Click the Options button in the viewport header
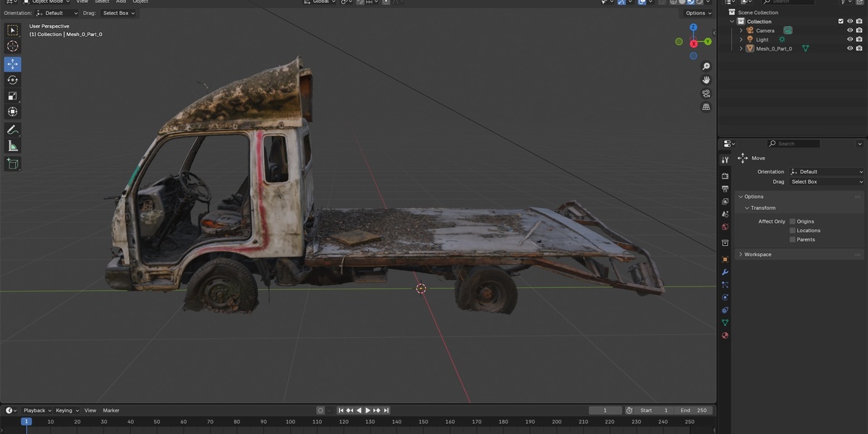 695,13
